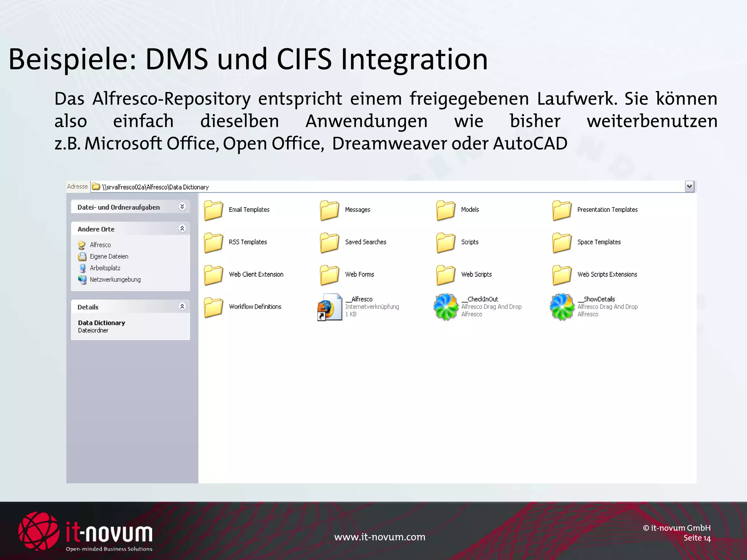
Task: Click the Datei- und Ordneraufgaben heading
Action: click(x=119, y=207)
